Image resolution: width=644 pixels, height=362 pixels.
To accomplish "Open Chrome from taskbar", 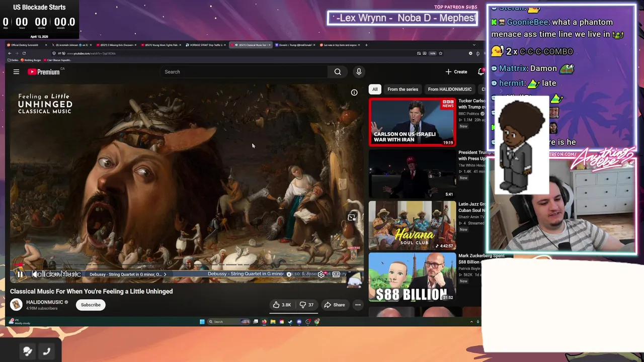I will pos(317,322).
